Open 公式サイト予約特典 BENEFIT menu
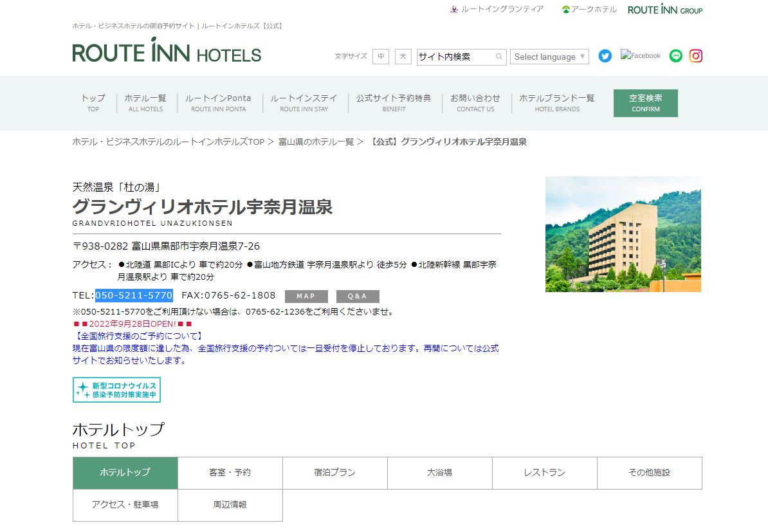 click(394, 103)
